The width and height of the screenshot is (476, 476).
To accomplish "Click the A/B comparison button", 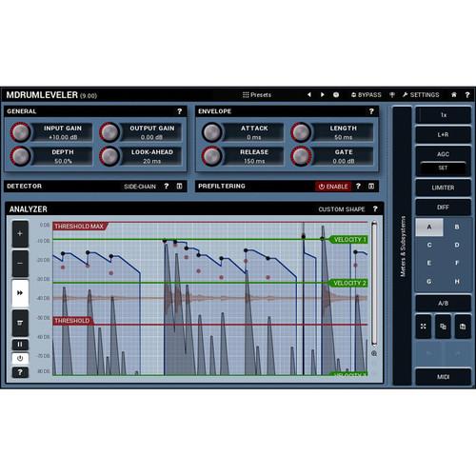I will (443, 303).
